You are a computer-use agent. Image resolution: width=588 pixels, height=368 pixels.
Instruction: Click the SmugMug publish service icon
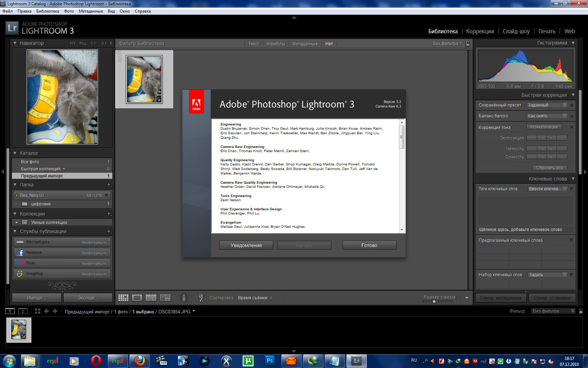(x=20, y=274)
